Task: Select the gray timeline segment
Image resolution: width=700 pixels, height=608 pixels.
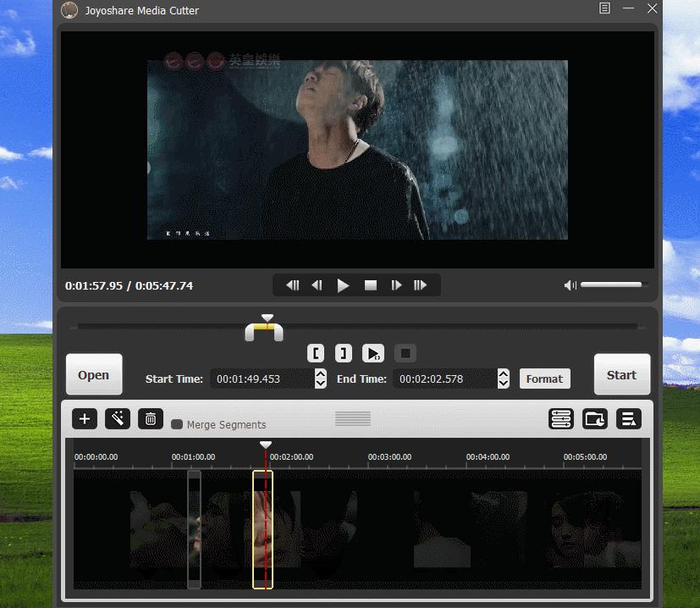Action: [194, 529]
